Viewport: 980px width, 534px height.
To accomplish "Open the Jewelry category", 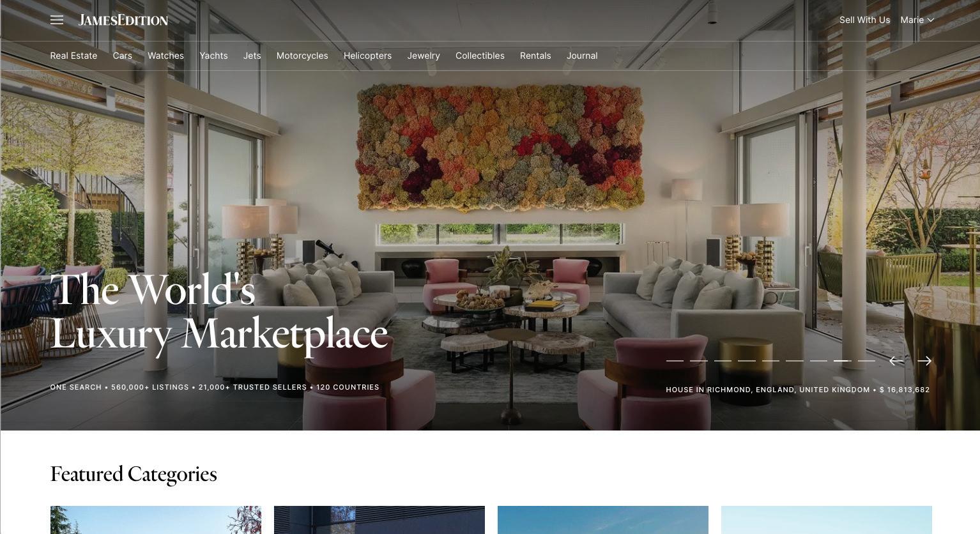I will coord(424,56).
